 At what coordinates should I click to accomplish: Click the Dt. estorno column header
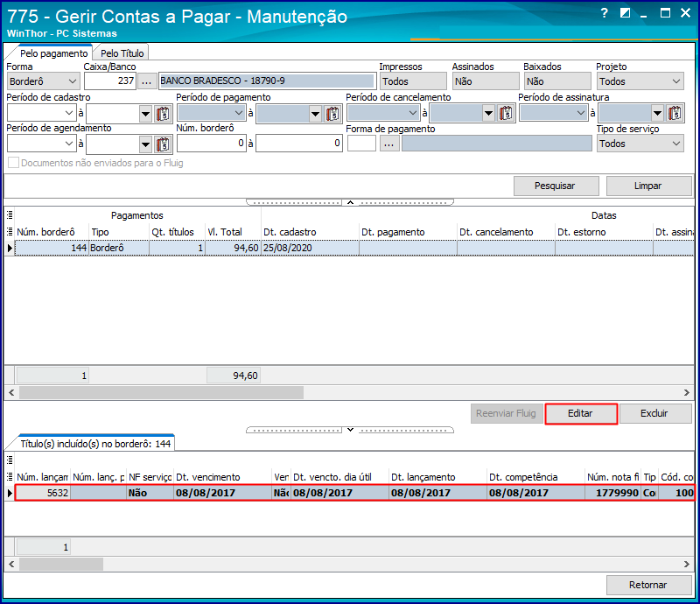tap(604, 232)
